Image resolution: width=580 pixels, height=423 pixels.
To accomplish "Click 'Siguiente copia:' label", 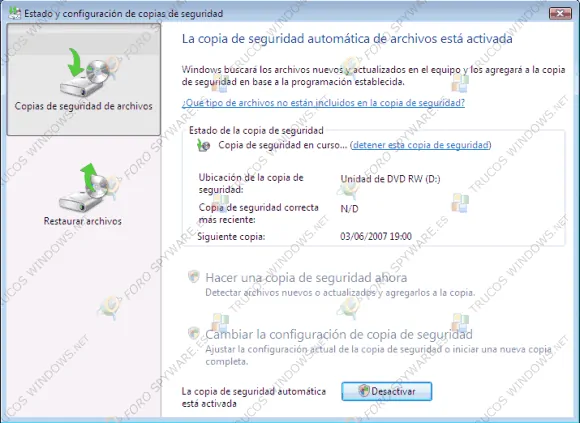I will coord(231,237).
